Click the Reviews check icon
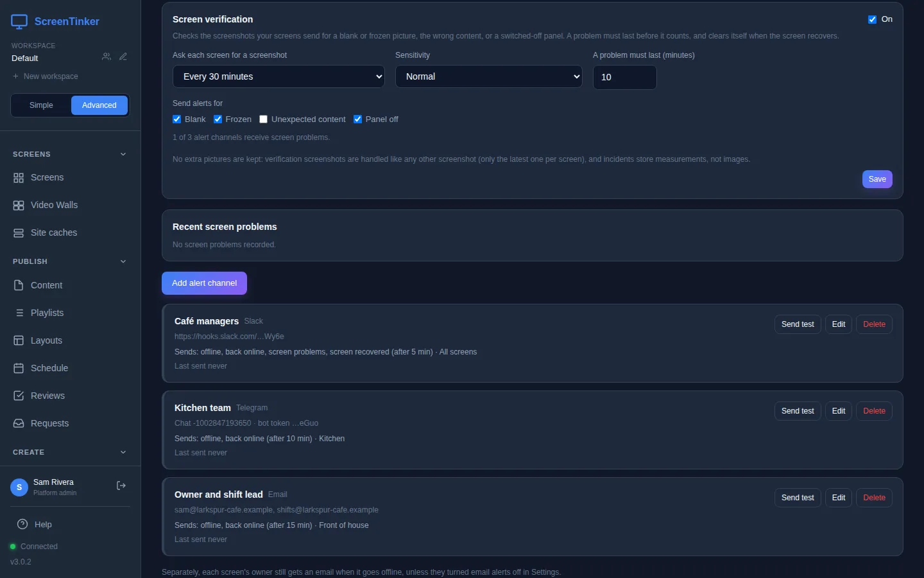Image resolution: width=924 pixels, height=578 pixels. pyautogui.click(x=19, y=396)
